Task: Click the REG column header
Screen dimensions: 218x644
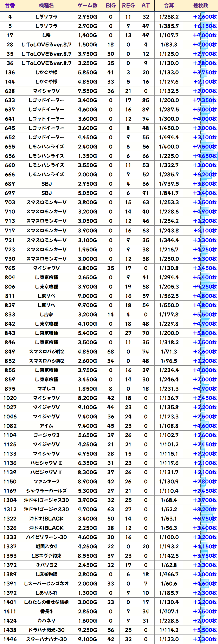Action: click(x=128, y=6)
